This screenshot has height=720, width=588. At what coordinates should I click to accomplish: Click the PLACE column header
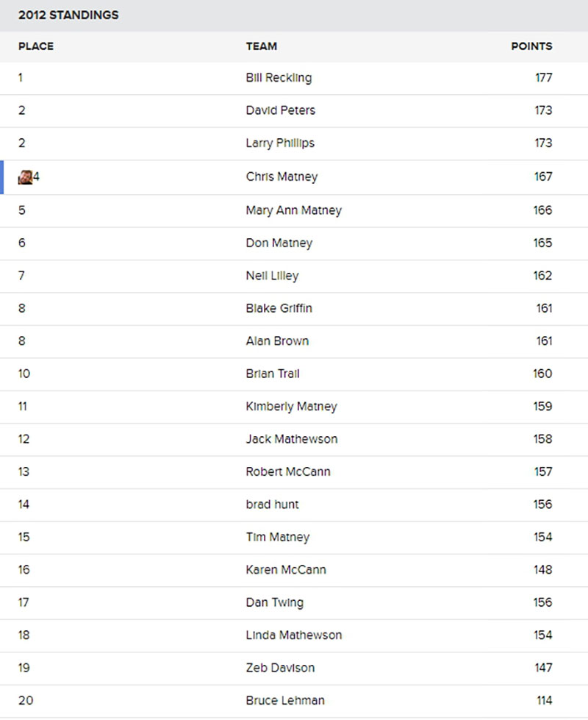[36, 46]
